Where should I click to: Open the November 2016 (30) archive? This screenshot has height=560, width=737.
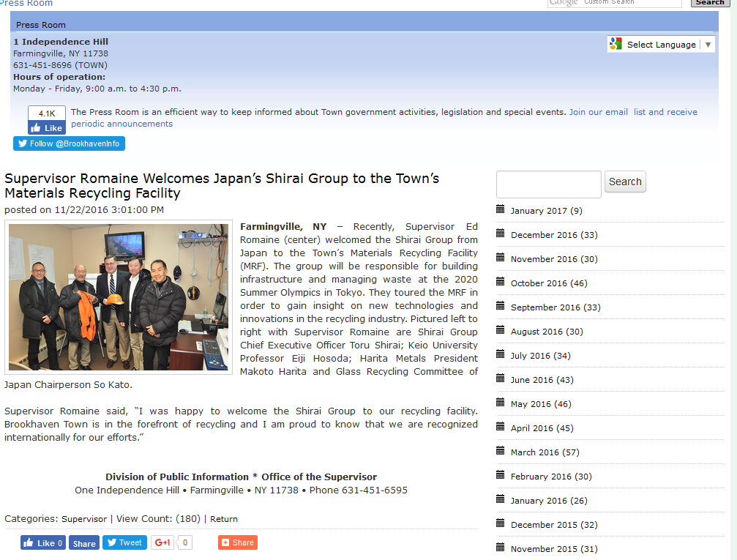[554, 259]
